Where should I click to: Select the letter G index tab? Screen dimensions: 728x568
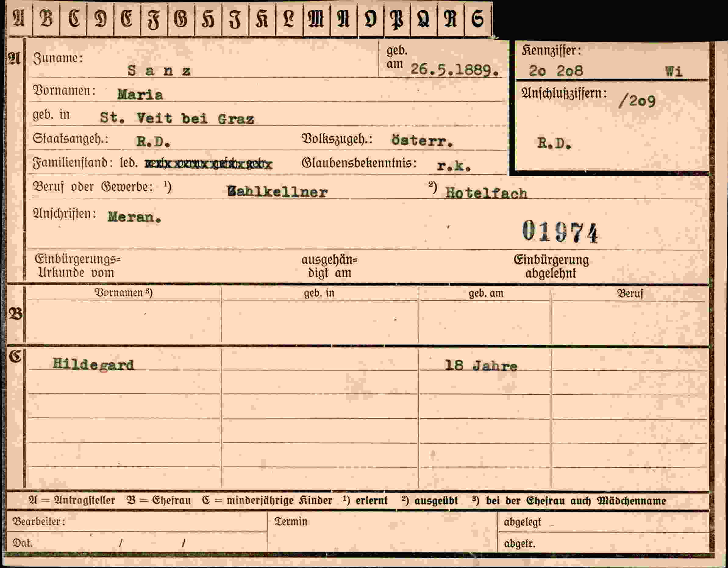(x=181, y=18)
